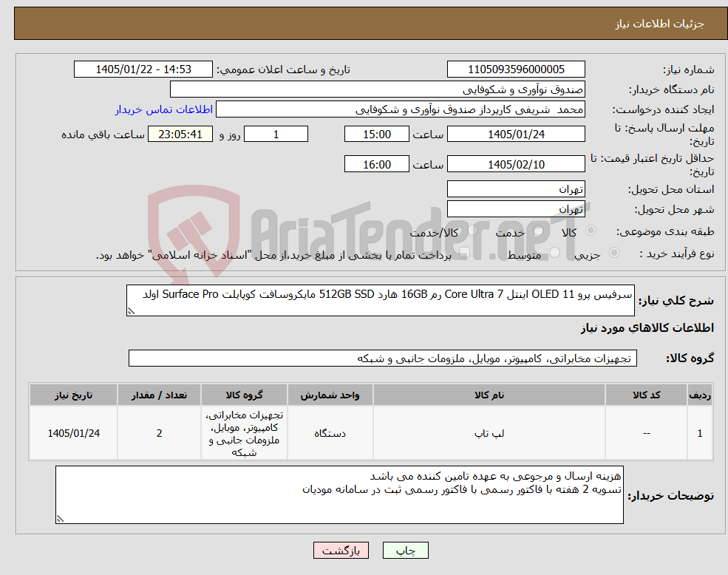The width and height of the screenshot is (728, 575).
Task: Click the product code cell --
Action: click(646, 433)
